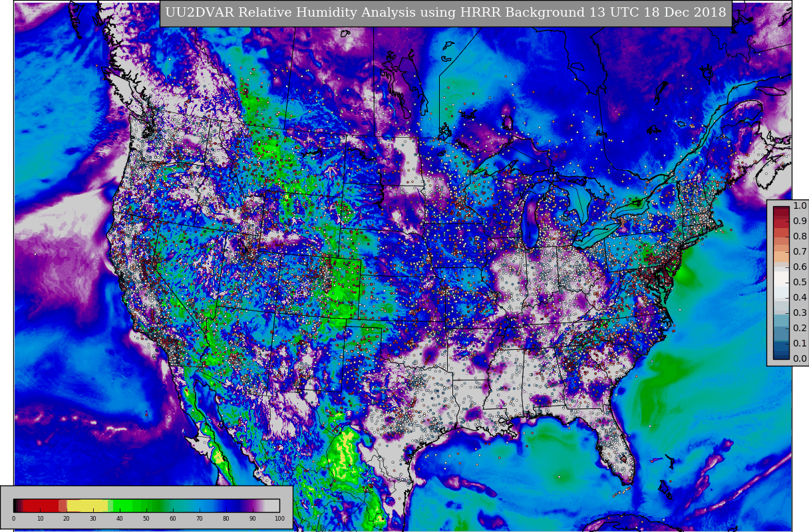Click the 0 label on the humidity colorbar
809x532 pixels.
click(13, 519)
